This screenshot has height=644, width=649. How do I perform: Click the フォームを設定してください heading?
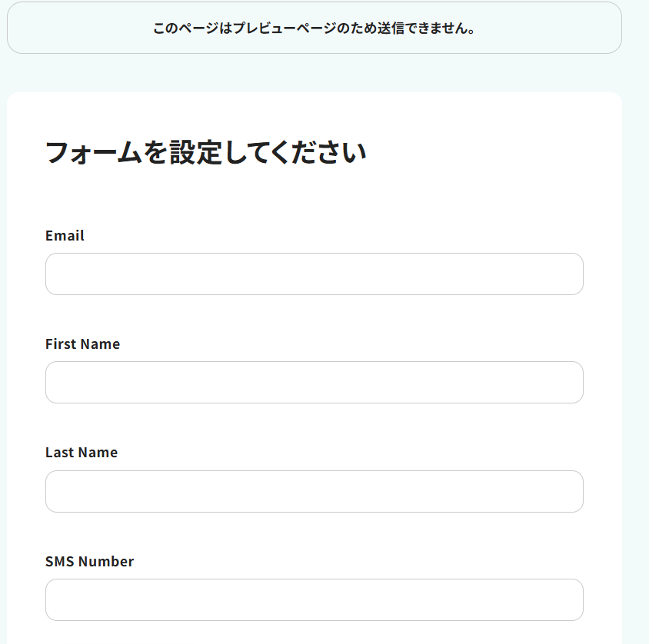pos(206,152)
